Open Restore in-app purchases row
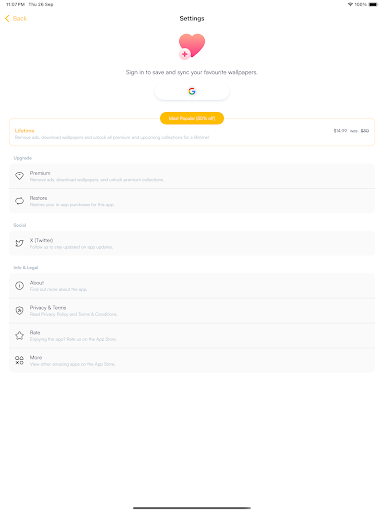This screenshot has width=384, height=512. [192, 201]
